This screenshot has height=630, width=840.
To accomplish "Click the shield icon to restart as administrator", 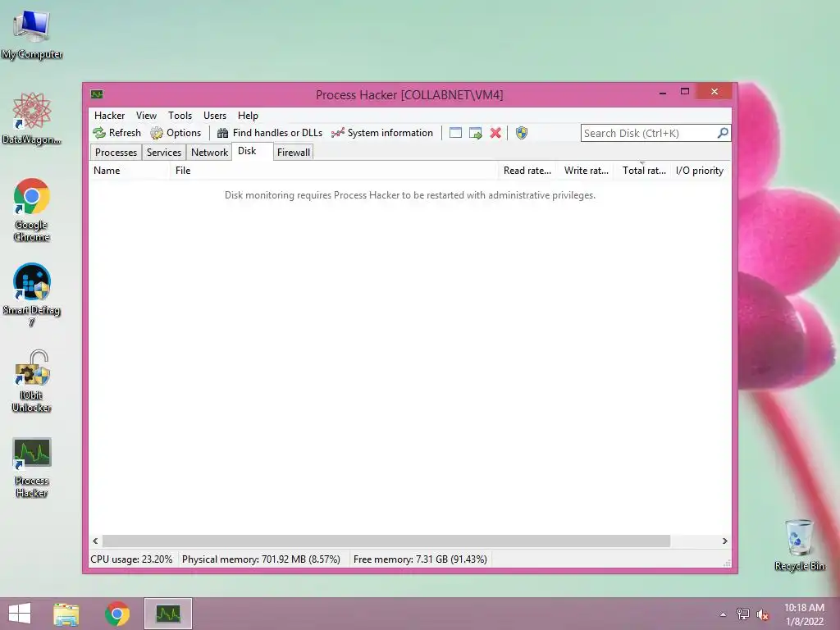I will [521, 133].
